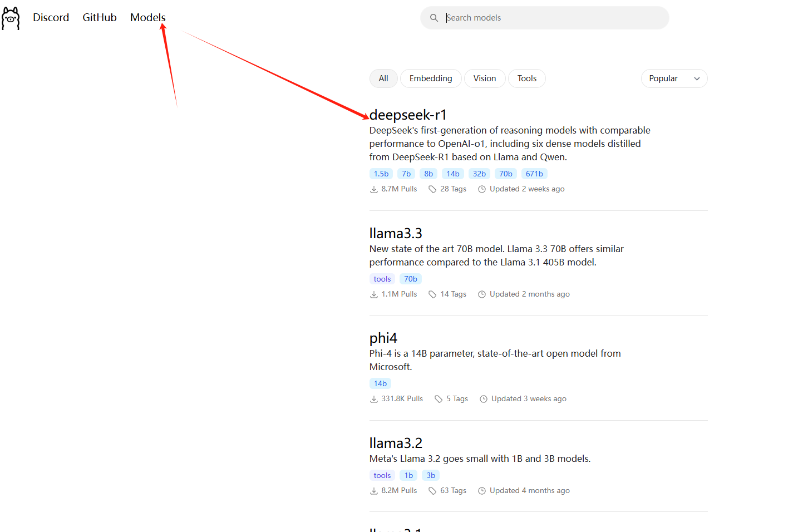This screenshot has height=532, width=798.
Task: Filter models by Embedding
Action: (x=431, y=78)
